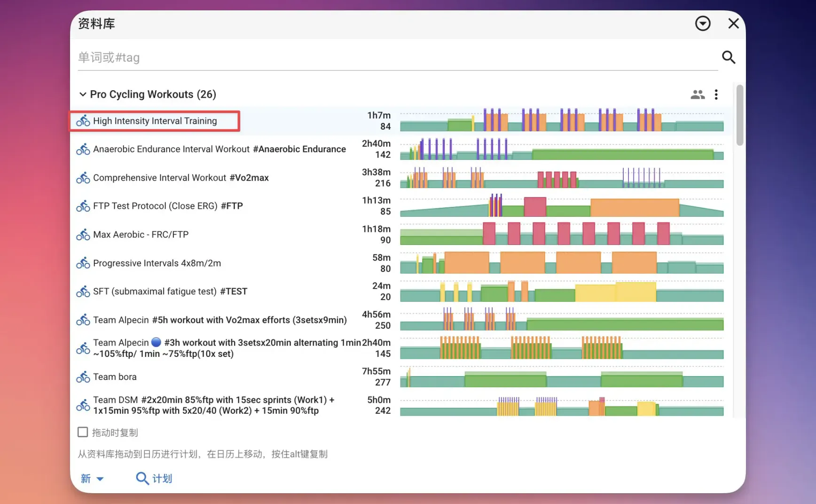Click the shared users icon
This screenshot has width=816, height=504.
pyautogui.click(x=698, y=94)
